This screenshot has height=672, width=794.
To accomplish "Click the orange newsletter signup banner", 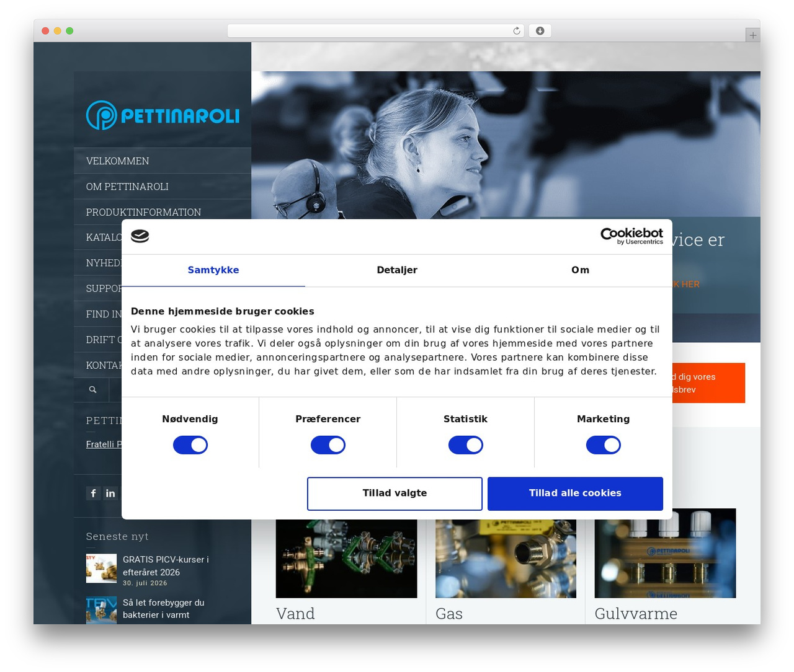I will [708, 383].
